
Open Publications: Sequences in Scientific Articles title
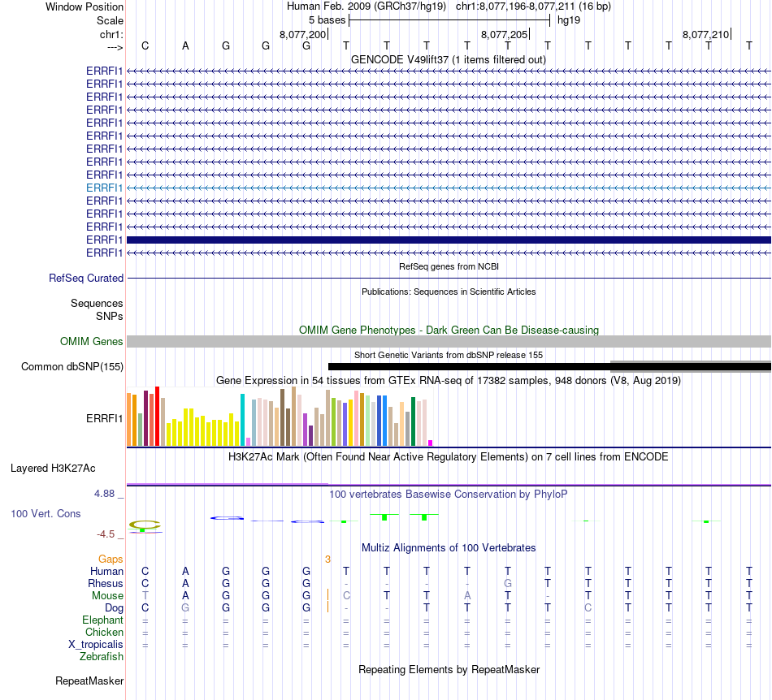pyautogui.click(x=449, y=292)
